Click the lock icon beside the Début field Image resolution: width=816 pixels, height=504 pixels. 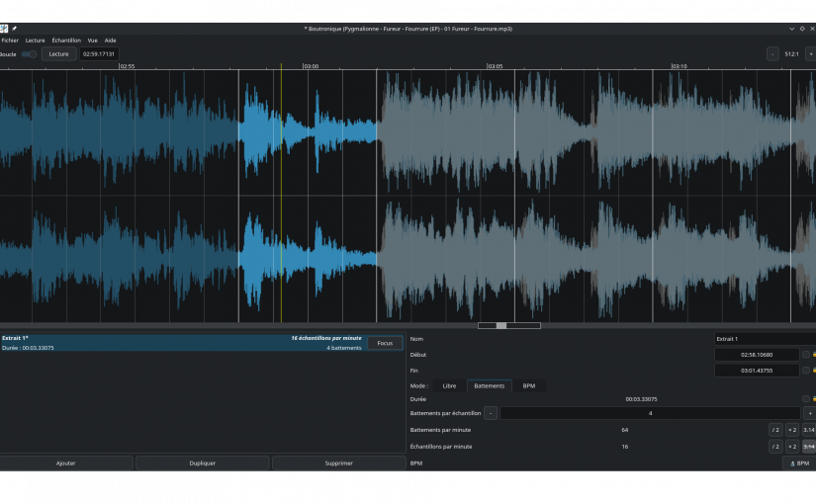(x=814, y=354)
